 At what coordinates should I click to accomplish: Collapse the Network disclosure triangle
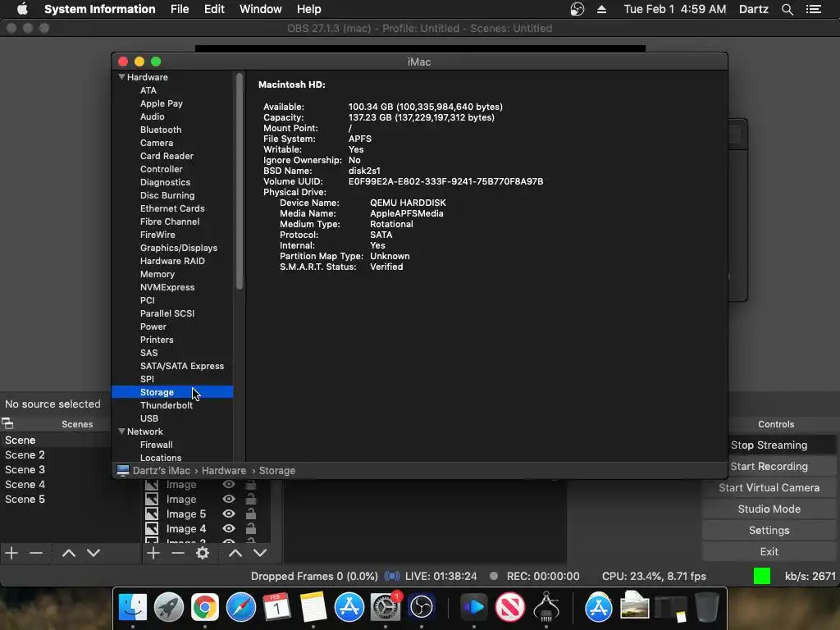pos(121,431)
